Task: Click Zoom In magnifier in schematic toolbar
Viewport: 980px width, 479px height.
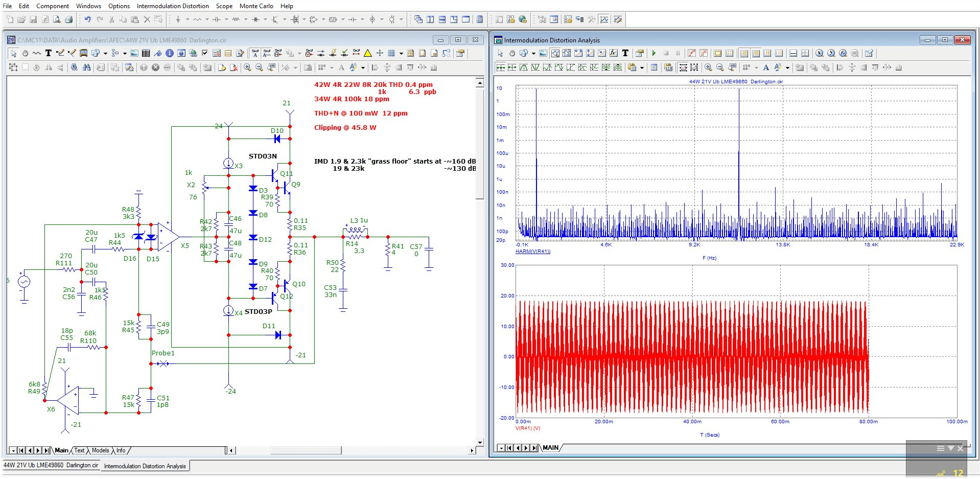Action: coord(247,67)
